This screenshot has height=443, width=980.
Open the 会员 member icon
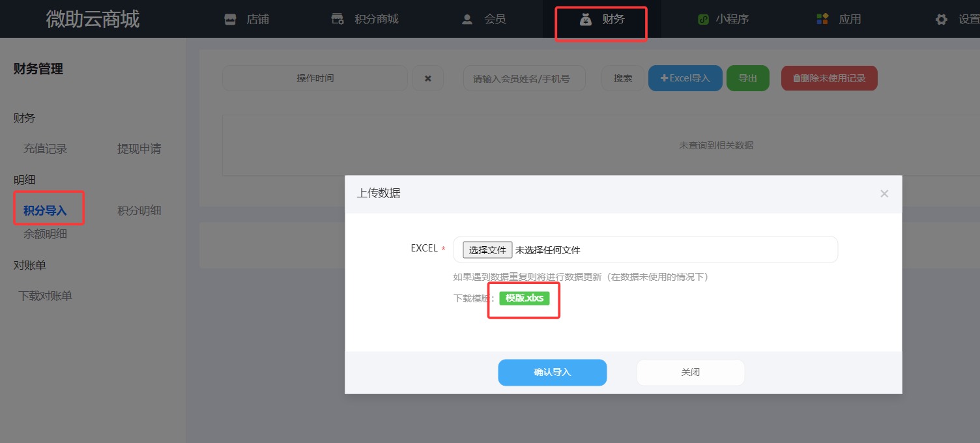point(467,19)
